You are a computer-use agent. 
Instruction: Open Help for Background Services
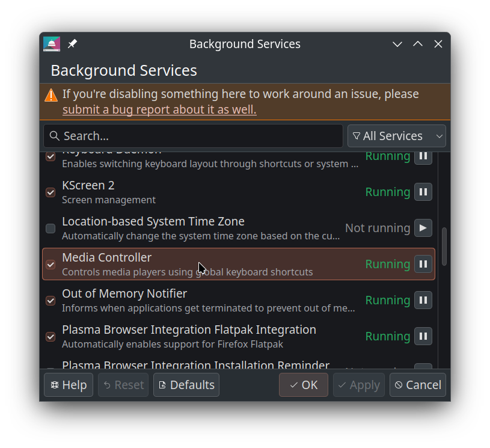pyautogui.click(x=69, y=385)
